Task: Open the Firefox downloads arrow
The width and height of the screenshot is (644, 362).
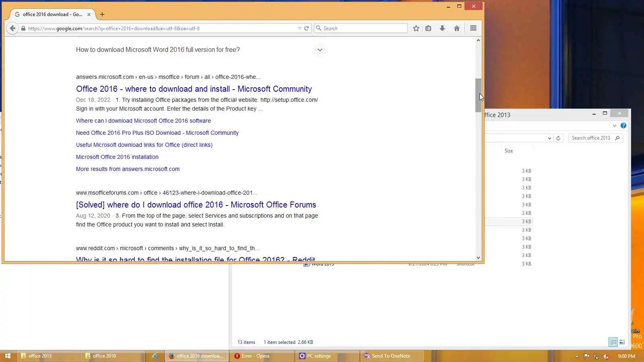Action: pyautogui.click(x=442, y=28)
